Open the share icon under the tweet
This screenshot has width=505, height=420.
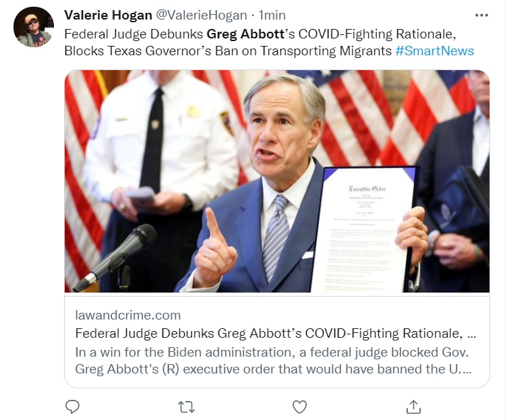(x=413, y=407)
